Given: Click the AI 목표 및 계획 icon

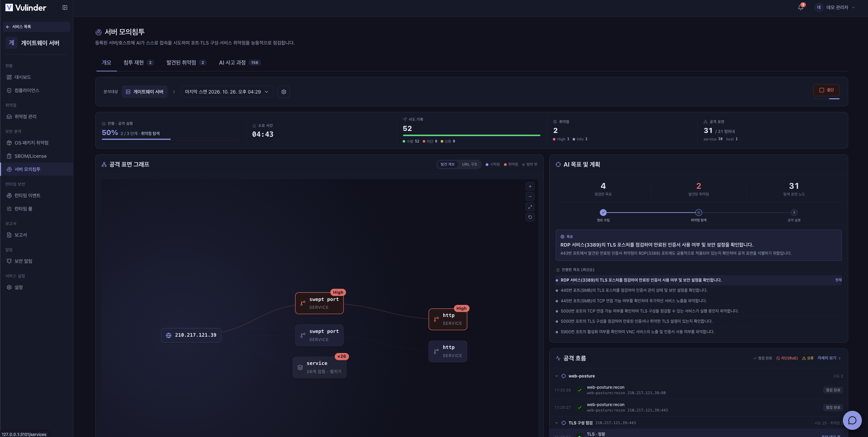Looking at the screenshot, I should tap(558, 165).
